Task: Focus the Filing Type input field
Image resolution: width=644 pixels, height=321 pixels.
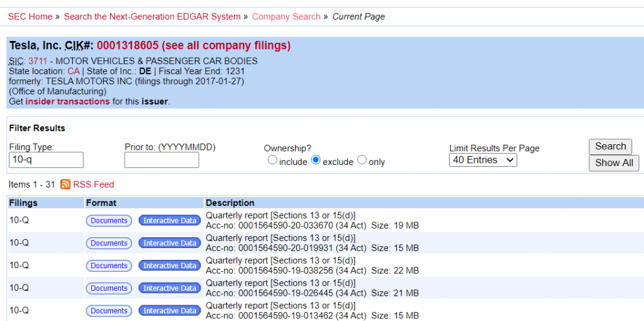Action: (46, 160)
